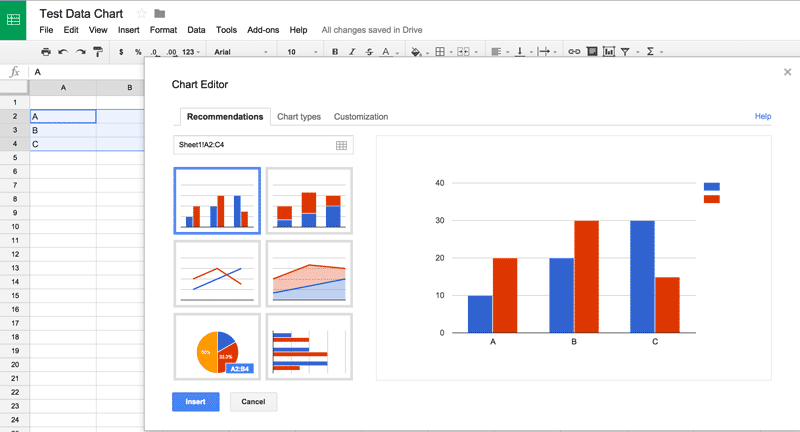Open text wrapping options

click(544, 52)
